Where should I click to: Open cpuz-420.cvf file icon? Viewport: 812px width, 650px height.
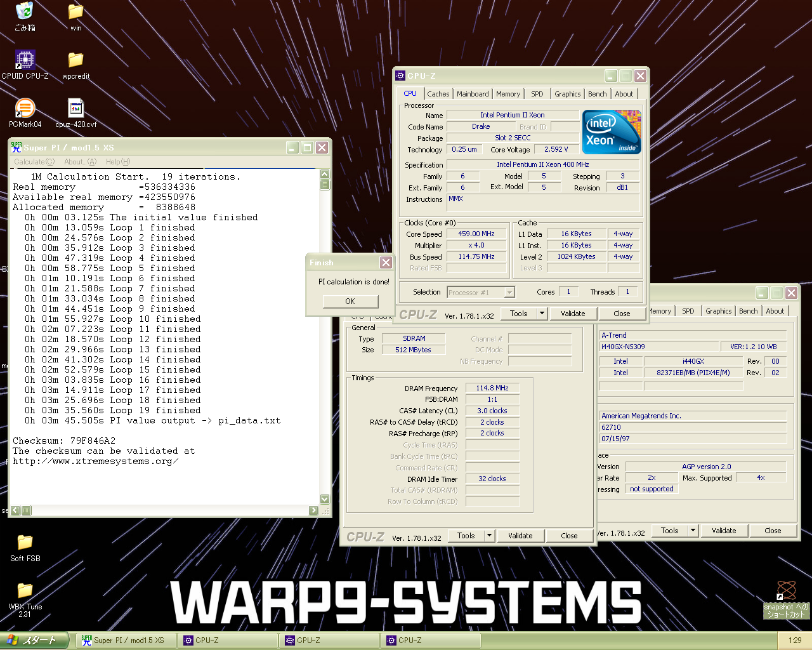pos(75,109)
